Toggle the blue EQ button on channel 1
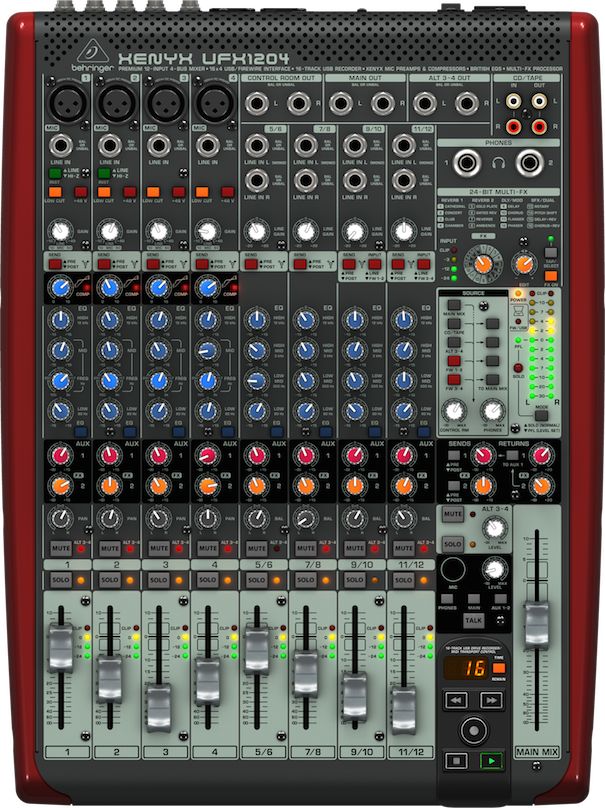The image size is (605, 808). pos(81,432)
